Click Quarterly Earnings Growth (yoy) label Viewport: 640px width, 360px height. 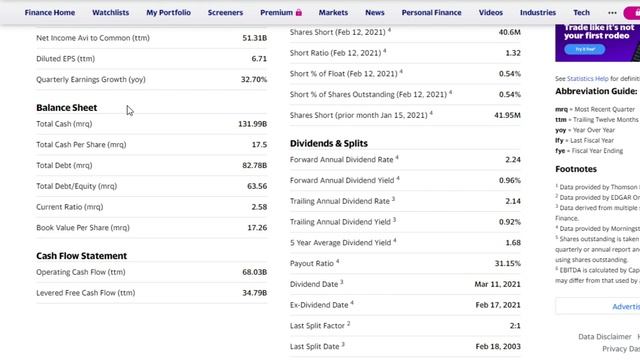91,80
